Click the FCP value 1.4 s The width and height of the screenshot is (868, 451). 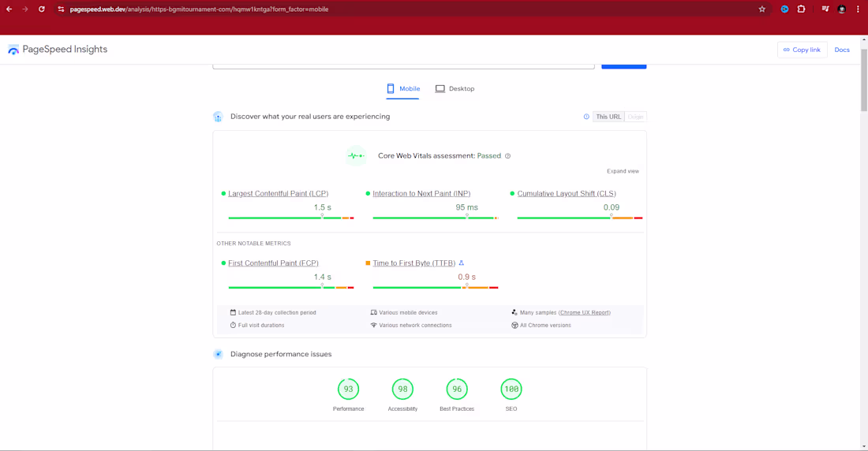(322, 278)
